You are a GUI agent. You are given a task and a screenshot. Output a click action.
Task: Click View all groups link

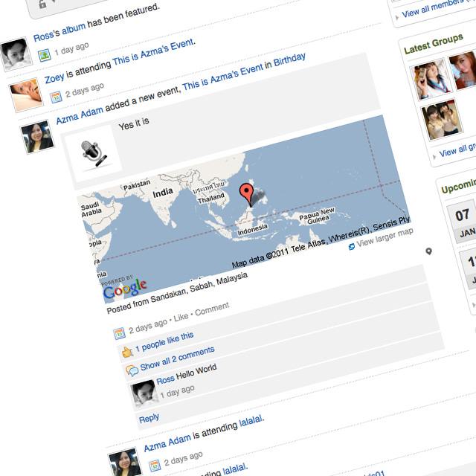click(457, 150)
